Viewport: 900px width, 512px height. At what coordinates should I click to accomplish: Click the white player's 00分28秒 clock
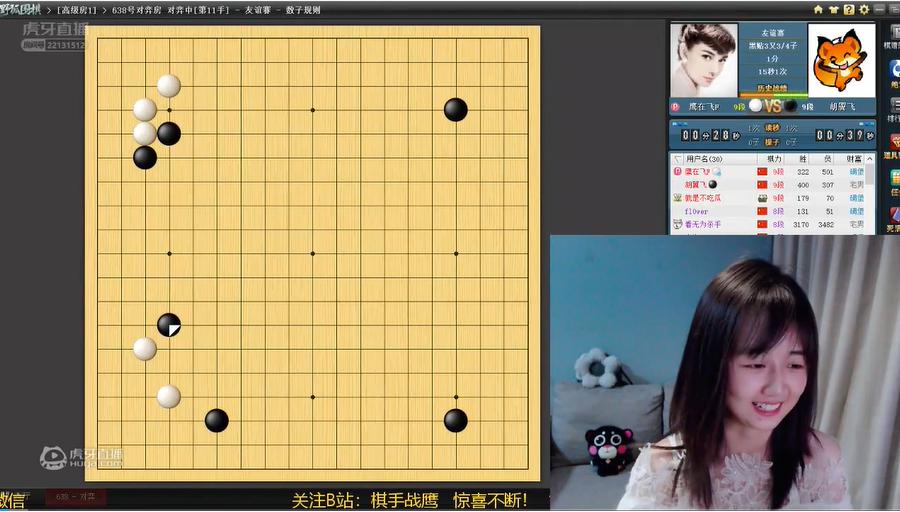coord(710,135)
